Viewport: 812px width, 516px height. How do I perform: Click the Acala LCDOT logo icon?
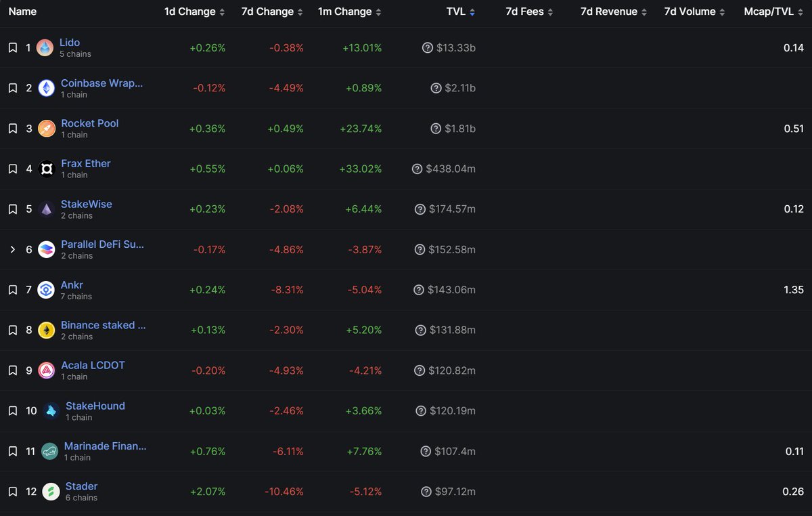[46, 370]
